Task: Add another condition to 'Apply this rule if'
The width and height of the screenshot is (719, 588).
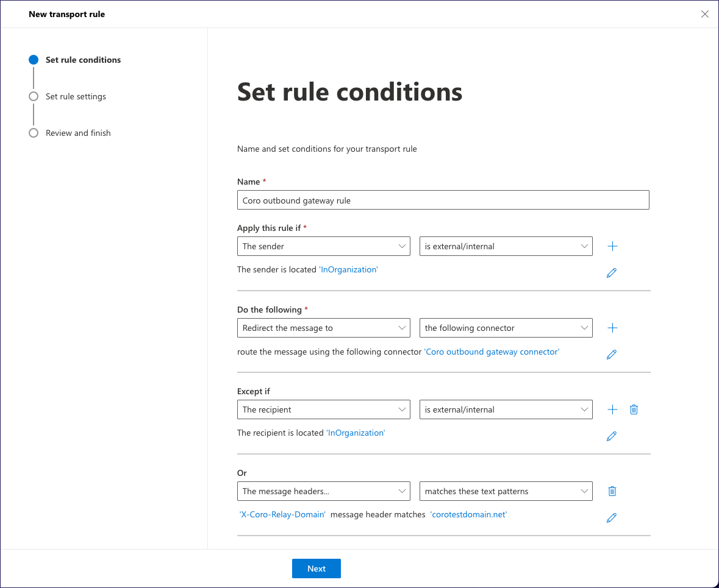Action: (612, 246)
